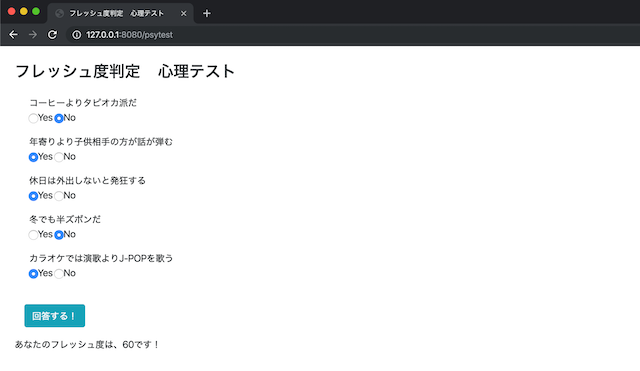This screenshot has height=371, width=640.
Task: Select Yes for 休日は外出しないと発狂する
Action: [33, 196]
